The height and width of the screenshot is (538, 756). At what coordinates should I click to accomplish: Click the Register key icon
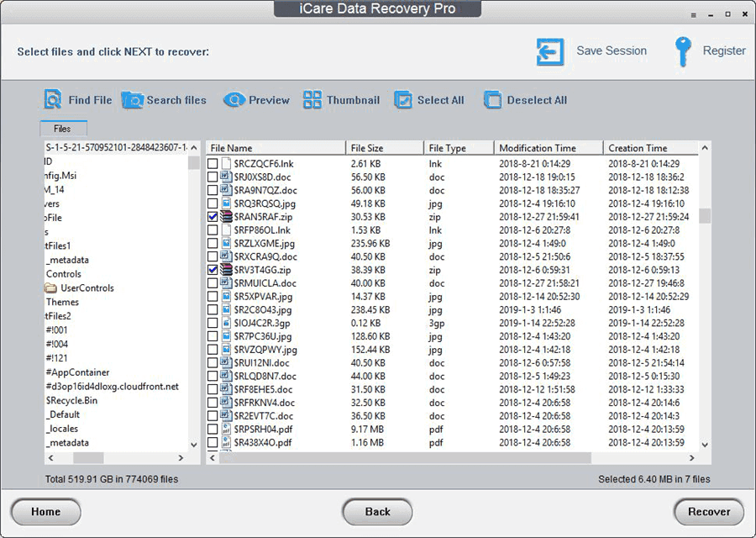pos(683,51)
